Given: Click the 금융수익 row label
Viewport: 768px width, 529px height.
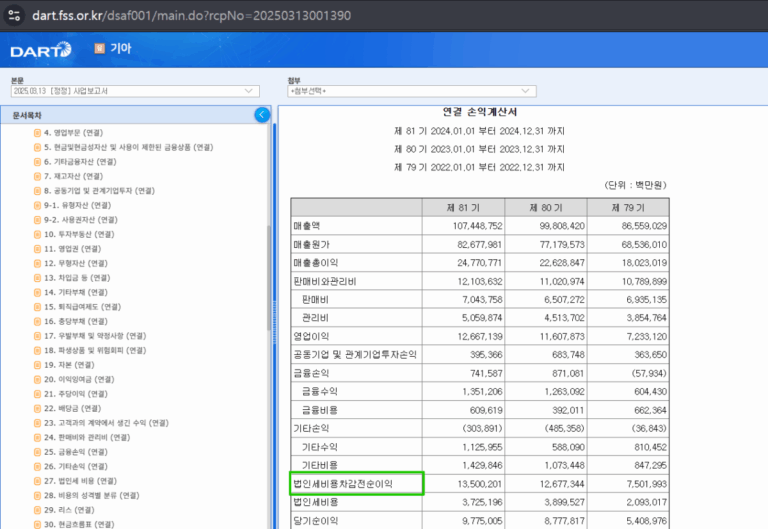Looking at the screenshot, I should pos(320,391).
